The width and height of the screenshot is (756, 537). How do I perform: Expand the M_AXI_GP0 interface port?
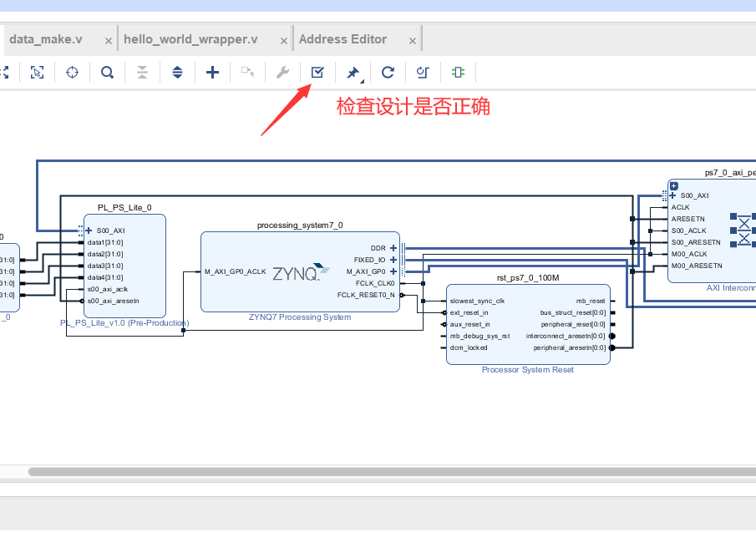point(393,271)
